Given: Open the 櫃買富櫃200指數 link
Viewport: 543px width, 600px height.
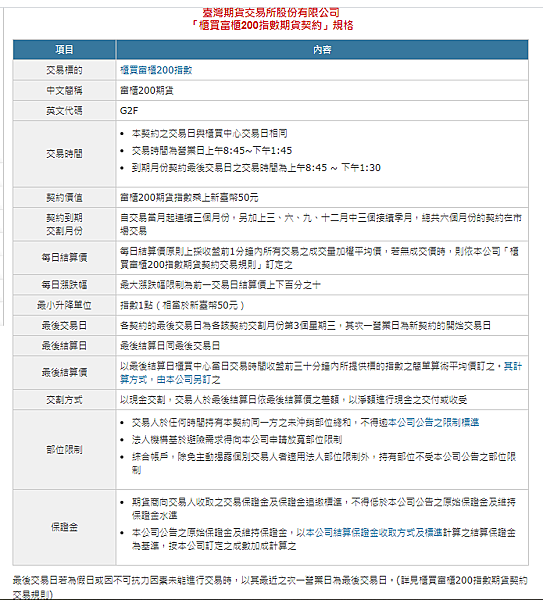Looking at the screenshot, I should point(156,70).
